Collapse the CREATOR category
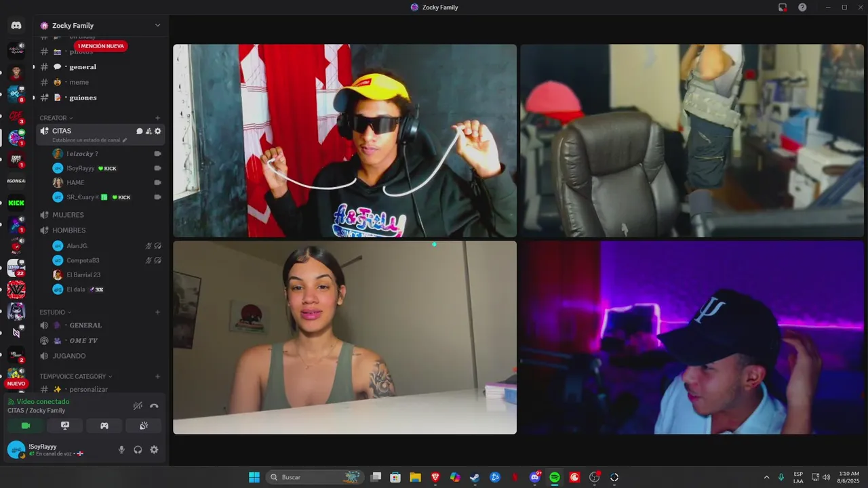Viewport: 868px width, 488px height. 56,118
